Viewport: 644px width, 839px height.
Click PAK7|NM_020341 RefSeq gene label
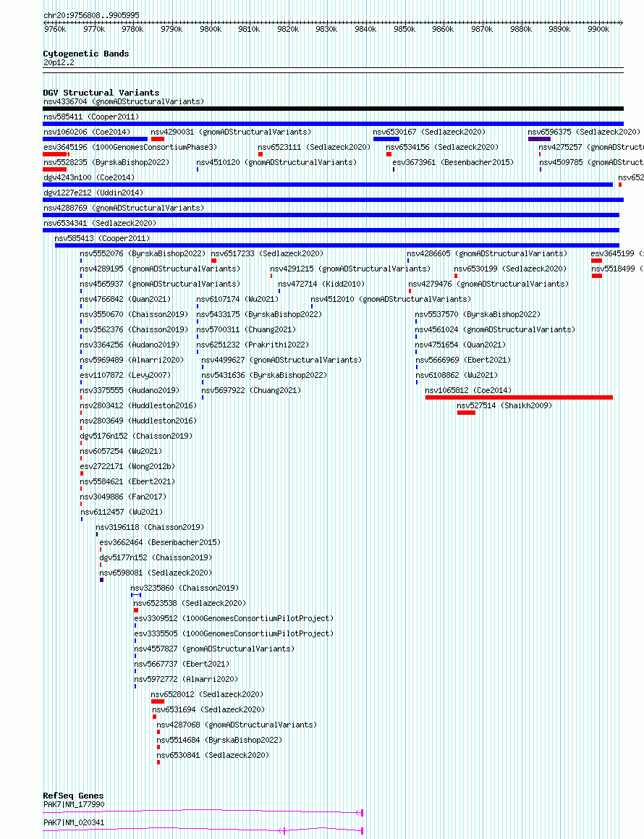click(x=74, y=822)
